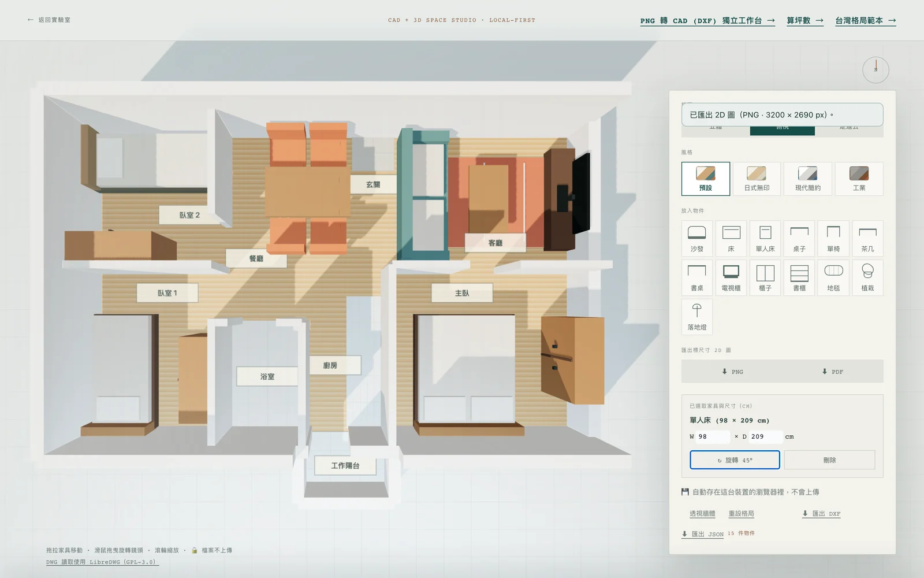Add a table (桌子) object
This screenshot has width=924, height=578.
click(x=799, y=239)
